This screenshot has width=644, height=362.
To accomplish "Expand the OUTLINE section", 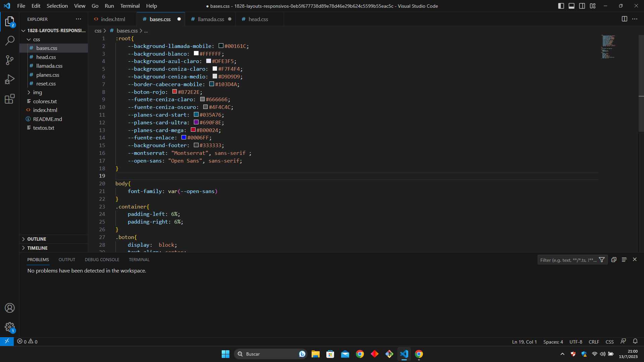I will tap(54, 239).
